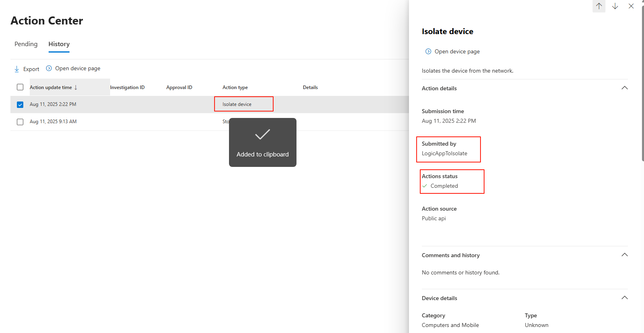Select the History tab
Screen dimensions: 644x333
coord(59,44)
